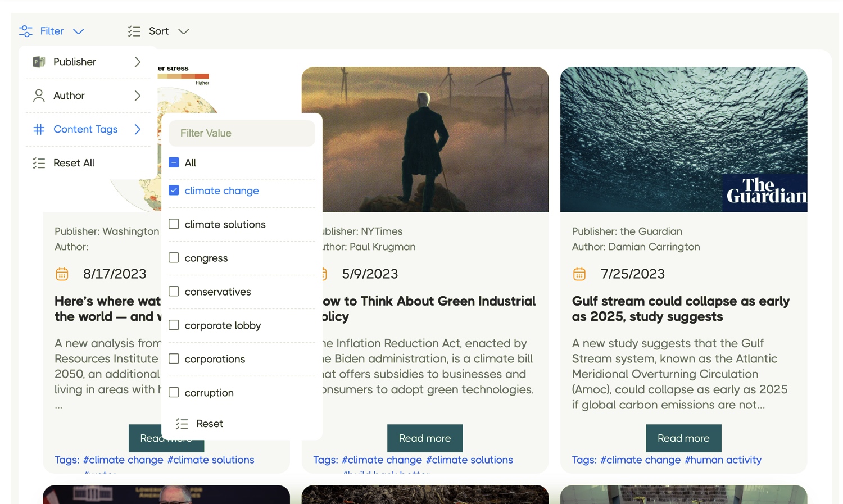Click the Author person icon
The width and height of the screenshot is (843, 504).
[x=39, y=96]
